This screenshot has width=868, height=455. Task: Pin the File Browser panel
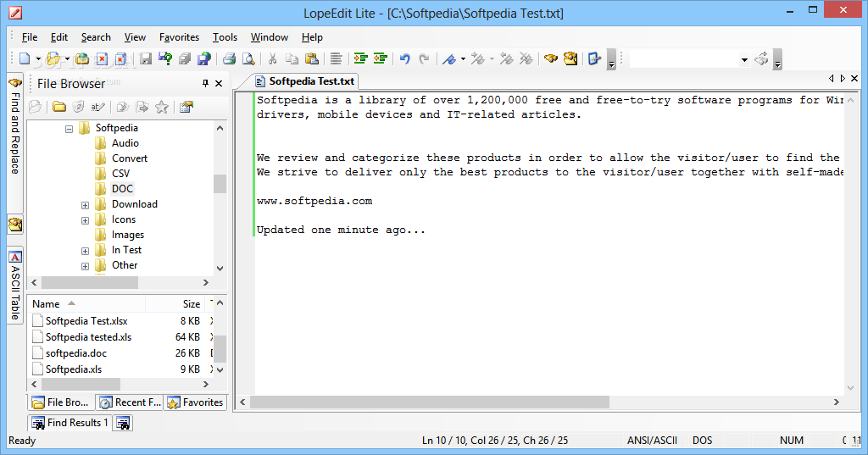click(x=205, y=83)
